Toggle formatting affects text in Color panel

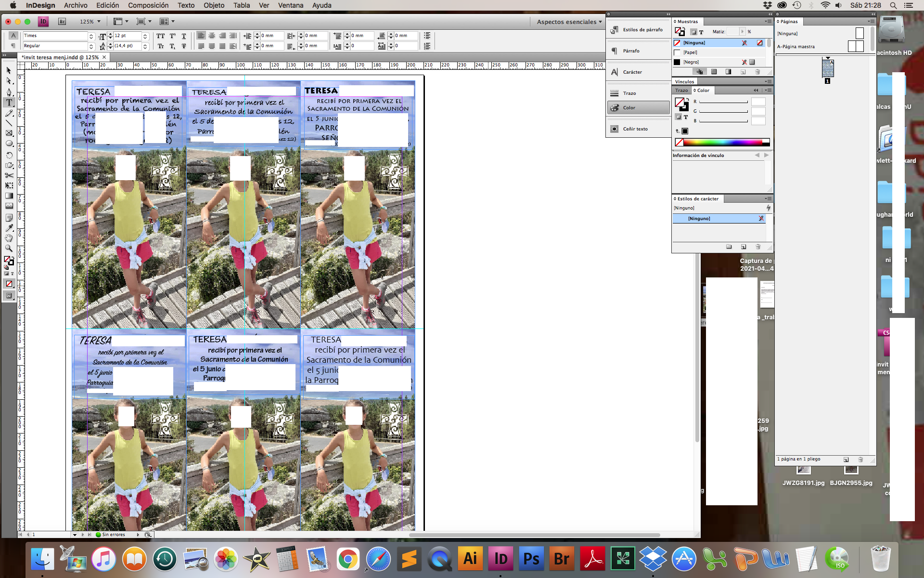pyautogui.click(x=686, y=117)
